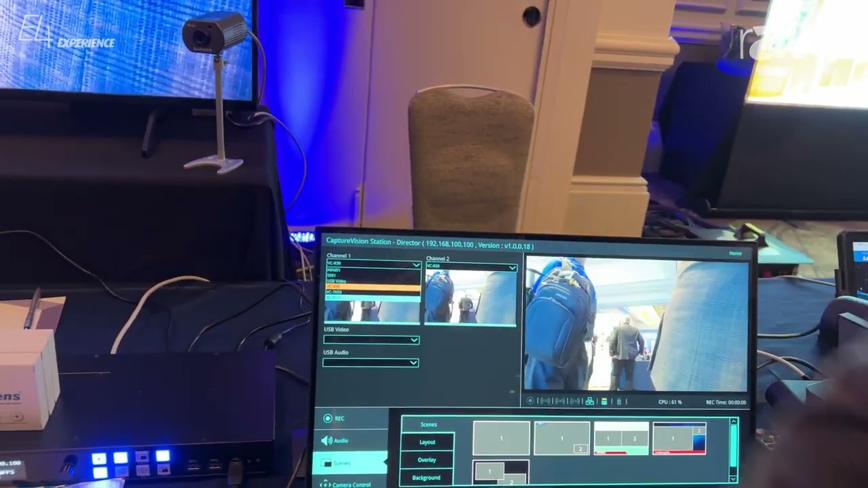Choose the orange highlighted Channel 1 list option
Screen dimensions: 868x488
pyautogui.click(x=373, y=287)
